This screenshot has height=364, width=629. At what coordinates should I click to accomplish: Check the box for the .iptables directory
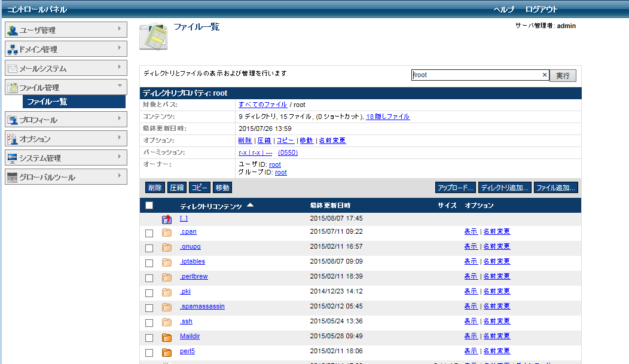(149, 263)
